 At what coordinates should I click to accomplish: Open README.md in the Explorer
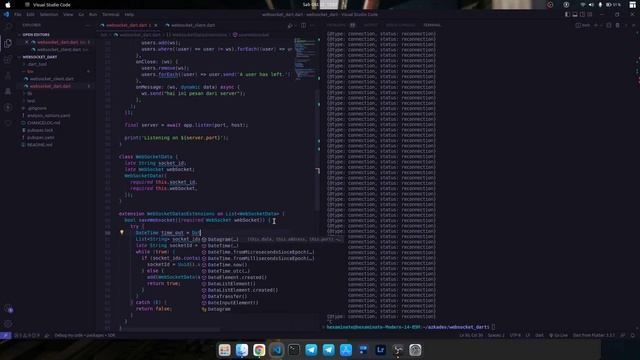(x=40, y=145)
